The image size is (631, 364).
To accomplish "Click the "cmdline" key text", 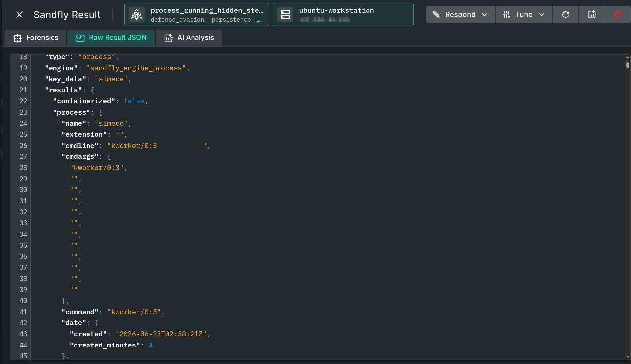I will [x=80, y=146].
